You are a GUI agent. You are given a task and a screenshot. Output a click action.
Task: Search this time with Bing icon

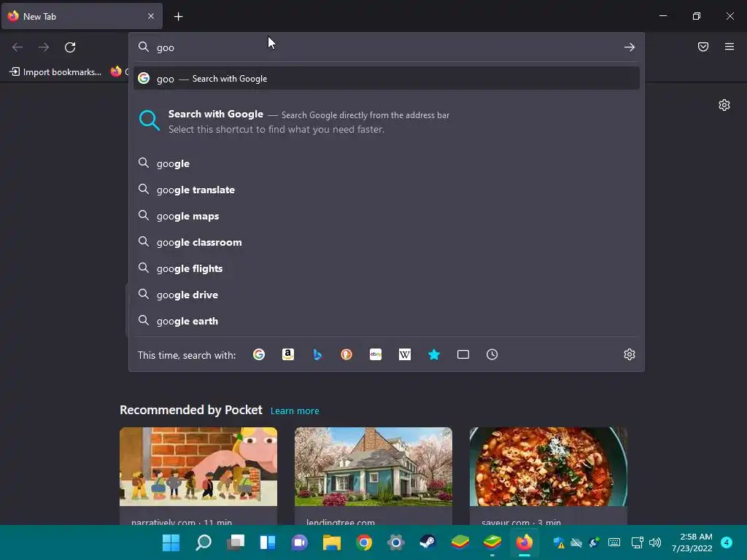click(x=317, y=354)
